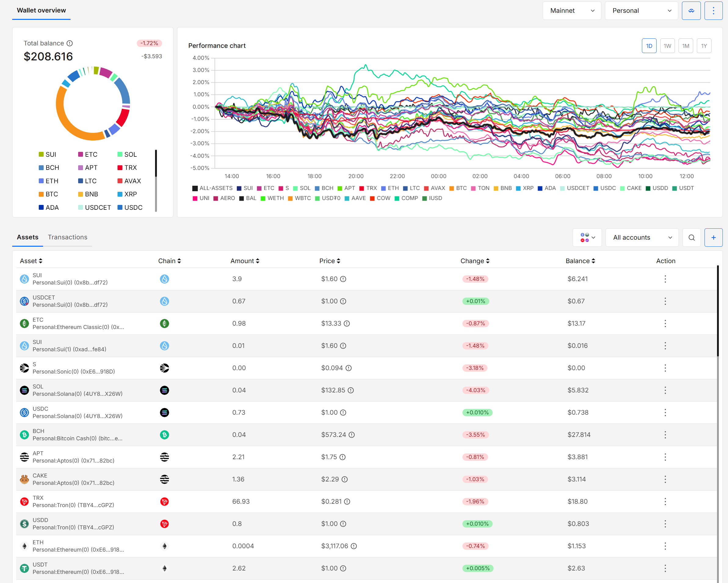Click the search icon above the assets table
The height and width of the screenshot is (583, 728).
point(691,237)
